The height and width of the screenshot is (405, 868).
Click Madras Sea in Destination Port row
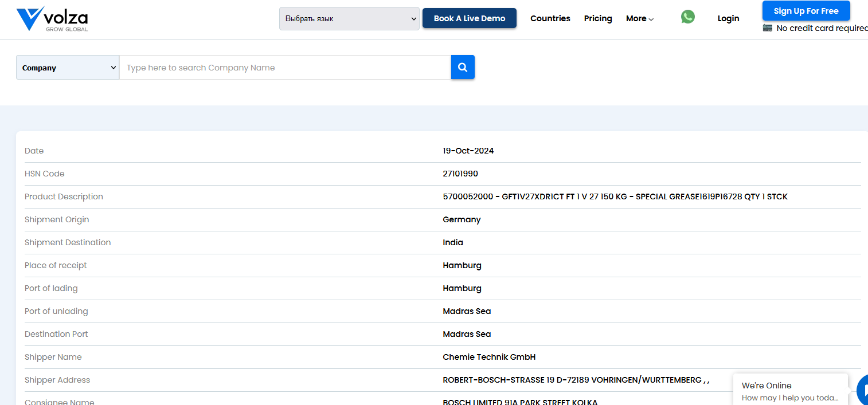click(x=467, y=334)
